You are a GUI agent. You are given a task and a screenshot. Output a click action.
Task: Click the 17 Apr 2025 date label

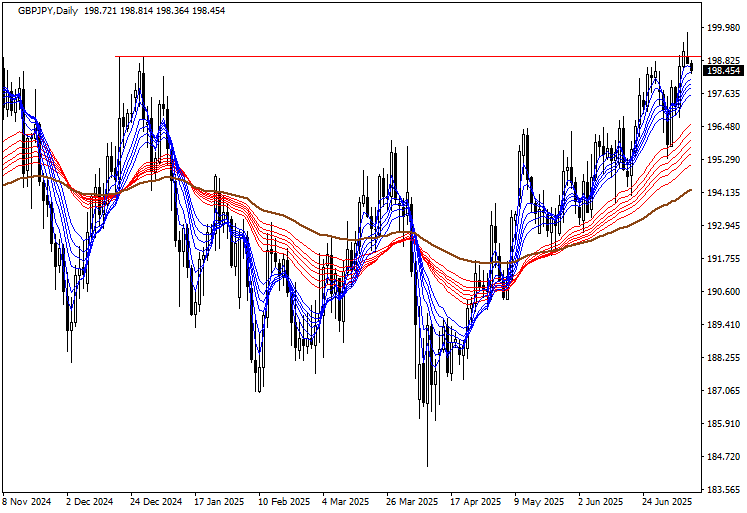(x=476, y=502)
